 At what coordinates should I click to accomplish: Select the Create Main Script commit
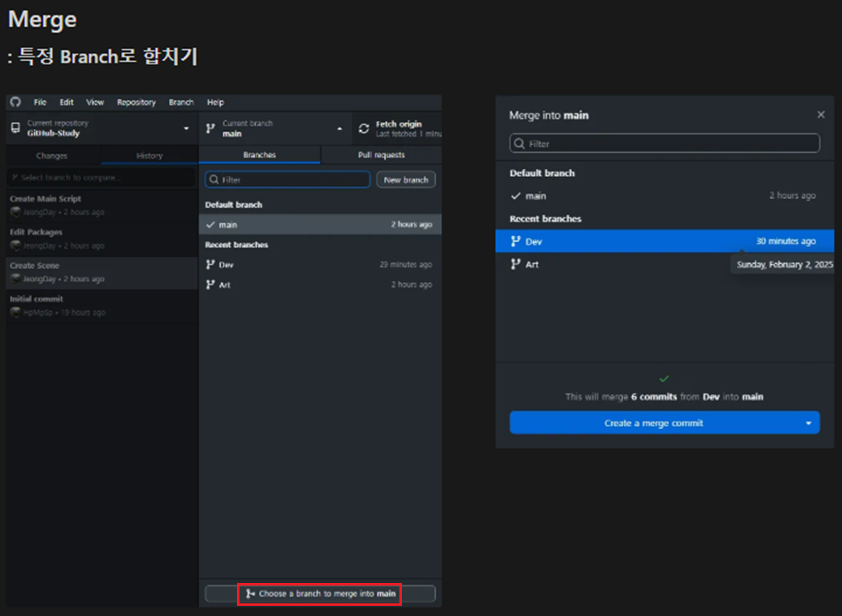pyautogui.click(x=102, y=205)
